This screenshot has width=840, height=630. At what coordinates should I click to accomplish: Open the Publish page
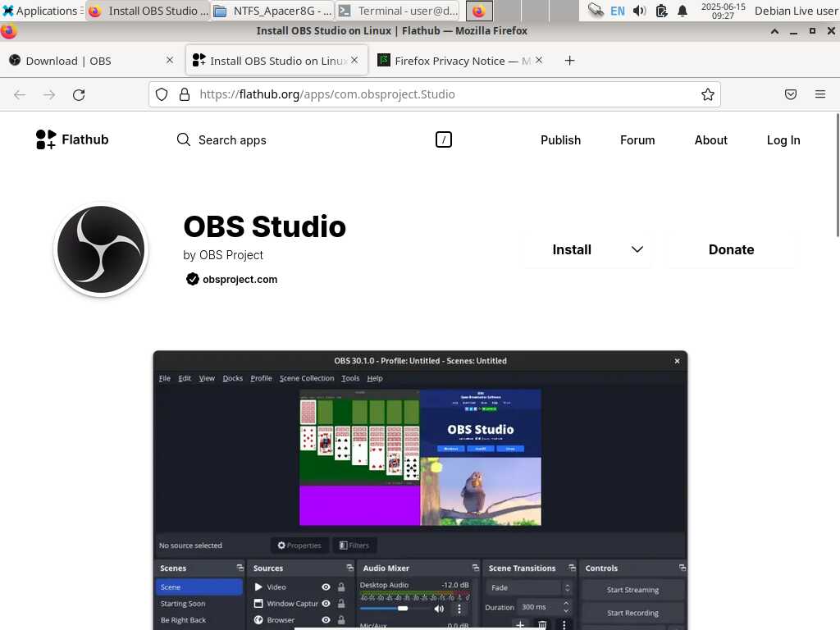[x=560, y=139]
